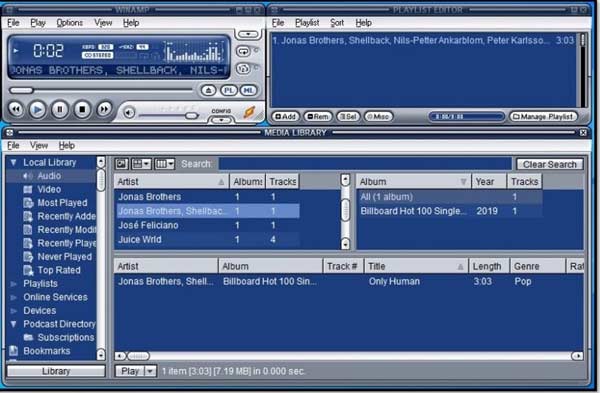
Task: Open the Sort menu in Playlist Editor
Action: (x=337, y=23)
